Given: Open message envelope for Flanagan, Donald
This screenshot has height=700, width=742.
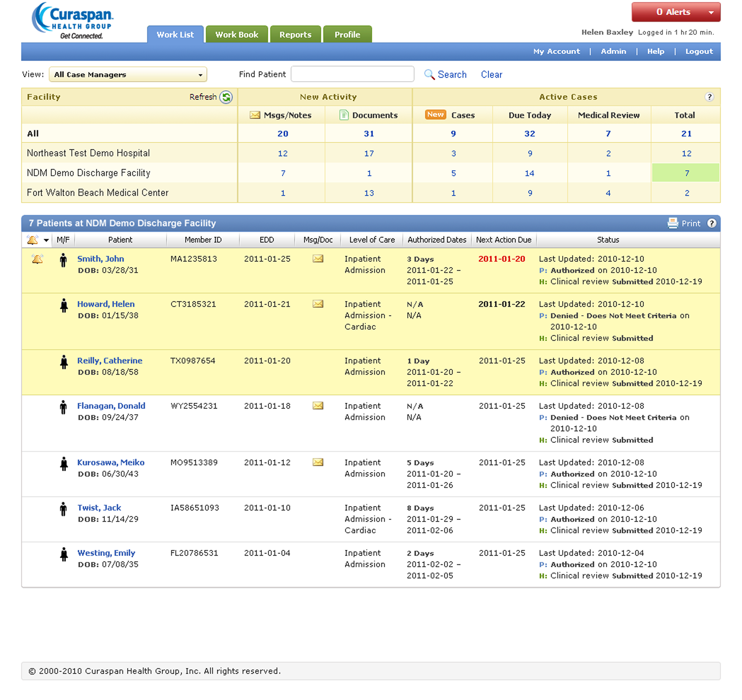Looking at the screenshot, I should [x=318, y=406].
